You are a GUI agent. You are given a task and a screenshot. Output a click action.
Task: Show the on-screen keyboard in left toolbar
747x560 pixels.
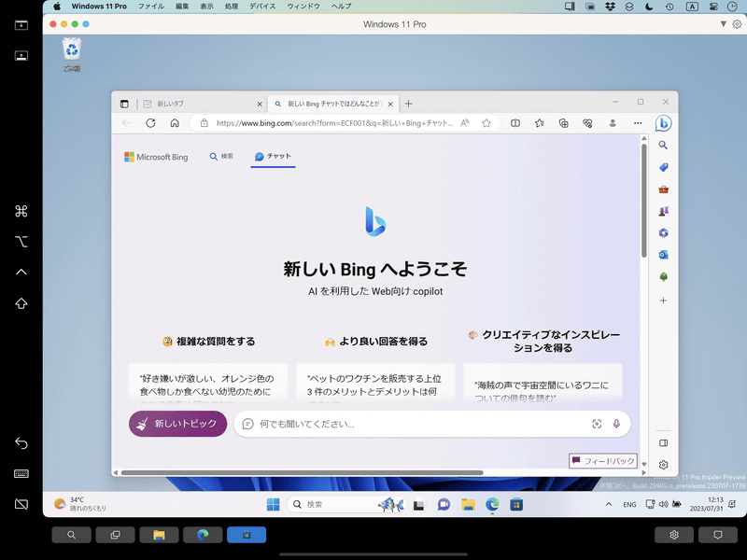21,474
